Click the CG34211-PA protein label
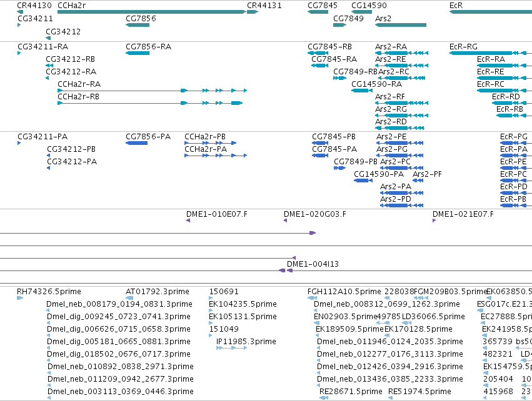 43,137
